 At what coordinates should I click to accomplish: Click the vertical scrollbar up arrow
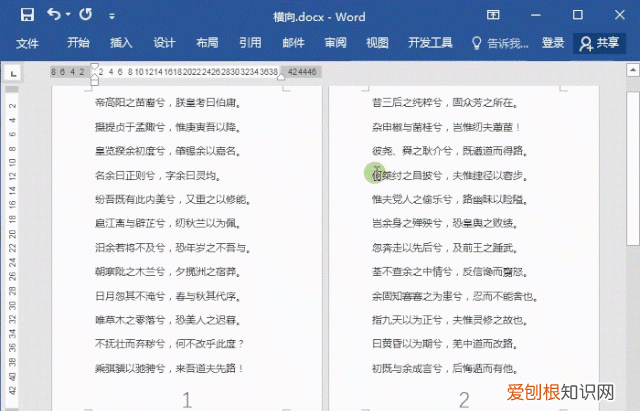[x=633, y=70]
